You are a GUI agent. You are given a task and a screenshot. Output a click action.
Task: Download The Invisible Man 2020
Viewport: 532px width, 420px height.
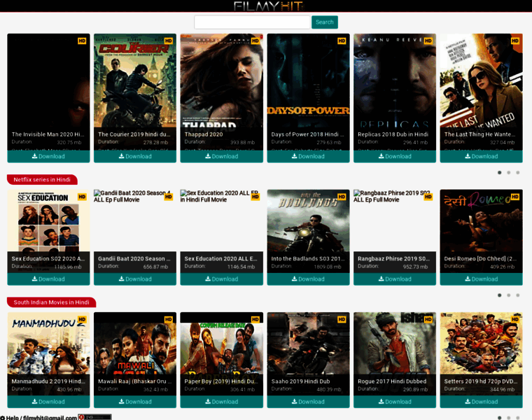(x=48, y=156)
